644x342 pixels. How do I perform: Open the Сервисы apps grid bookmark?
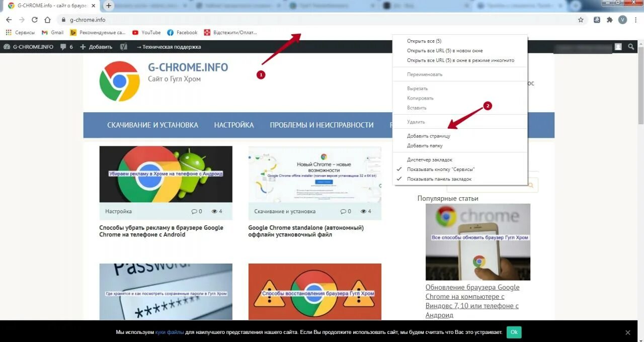tap(20, 33)
